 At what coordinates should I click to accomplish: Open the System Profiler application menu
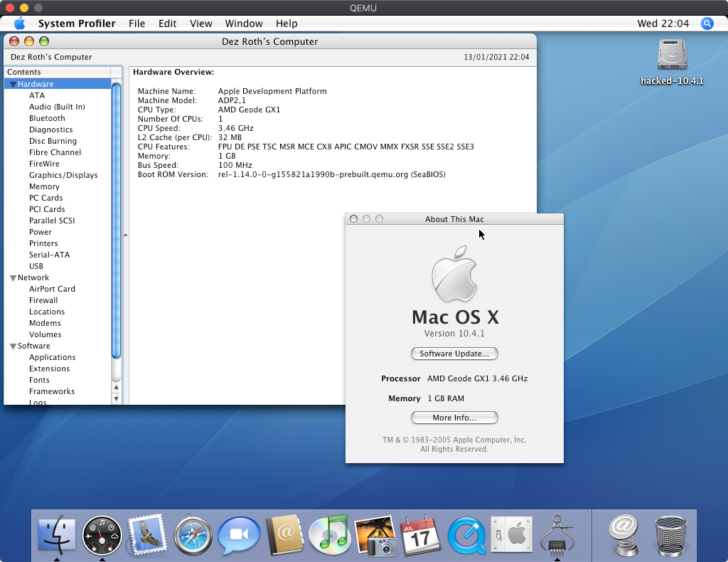[x=77, y=23]
